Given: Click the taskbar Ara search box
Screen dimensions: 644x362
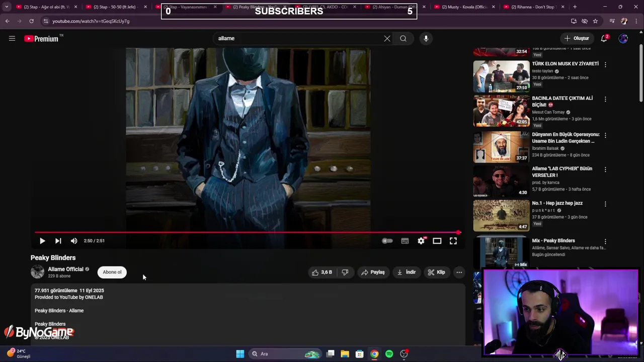Looking at the screenshot, I should (x=285, y=354).
